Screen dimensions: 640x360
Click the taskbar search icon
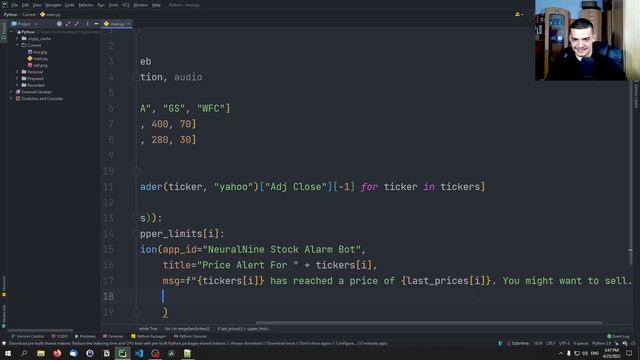pyautogui.click(x=24, y=353)
